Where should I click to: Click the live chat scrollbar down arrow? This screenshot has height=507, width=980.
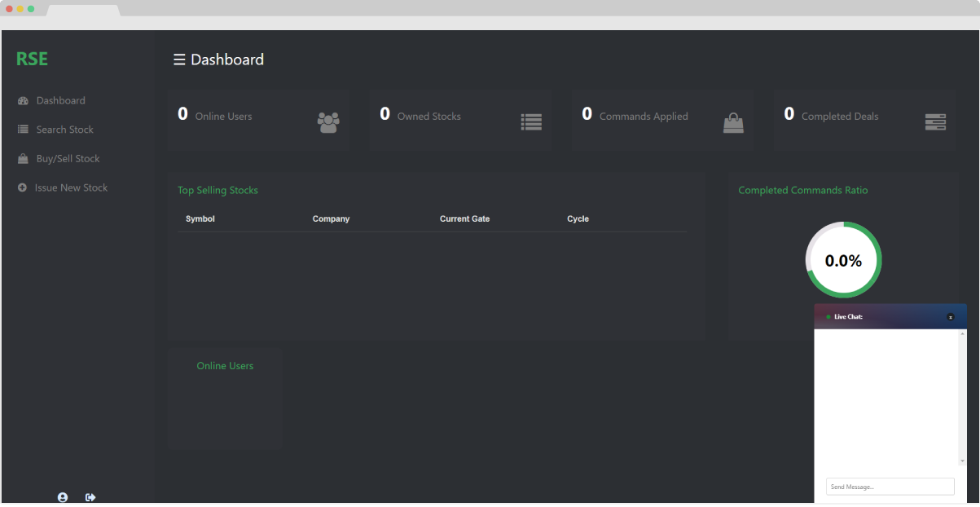coord(963,461)
